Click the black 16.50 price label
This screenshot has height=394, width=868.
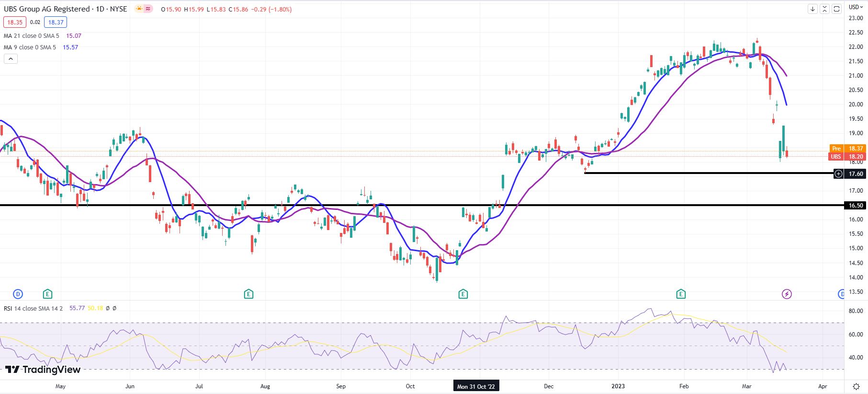click(x=856, y=206)
